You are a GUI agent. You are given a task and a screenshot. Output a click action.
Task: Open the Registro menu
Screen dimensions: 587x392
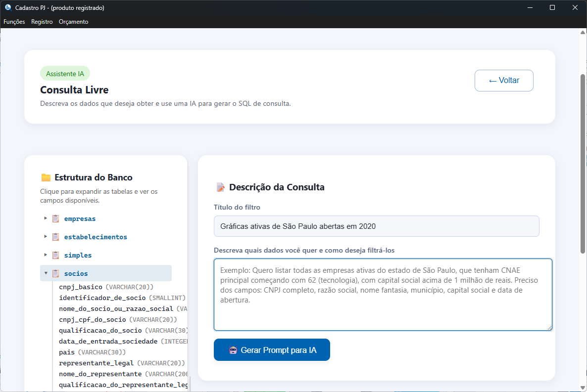point(42,22)
